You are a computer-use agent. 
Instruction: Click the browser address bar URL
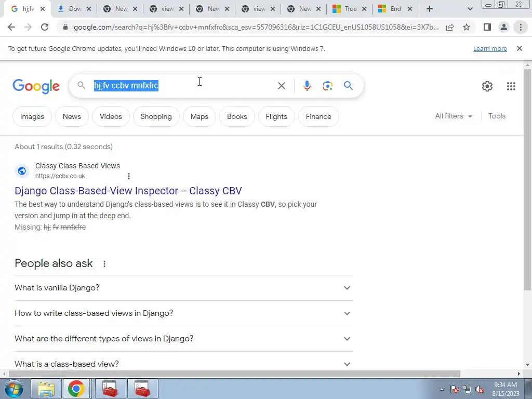256,27
